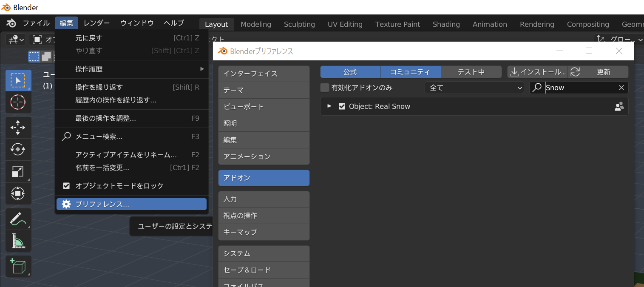Screen dimensions: 644x287
Task: Toggle オブジェクトモードをロック option
Action: click(66, 186)
